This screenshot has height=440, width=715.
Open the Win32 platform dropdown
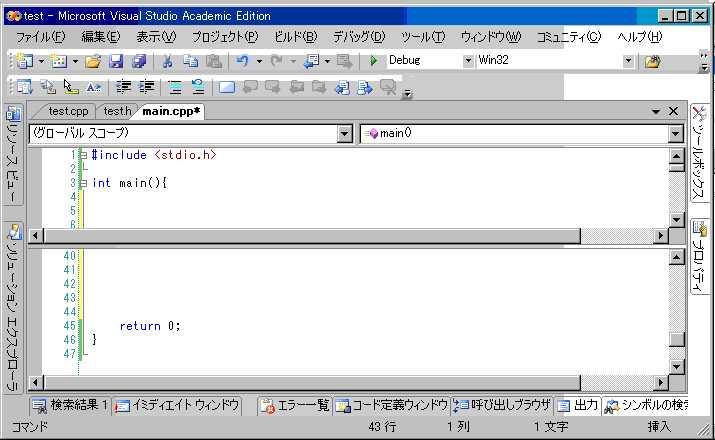click(x=628, y=61)
